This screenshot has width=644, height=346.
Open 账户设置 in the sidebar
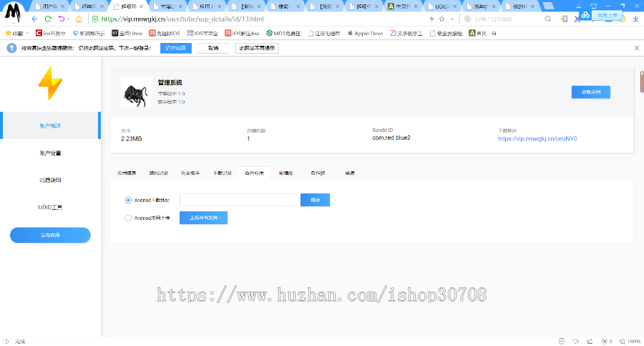(50, 153)
